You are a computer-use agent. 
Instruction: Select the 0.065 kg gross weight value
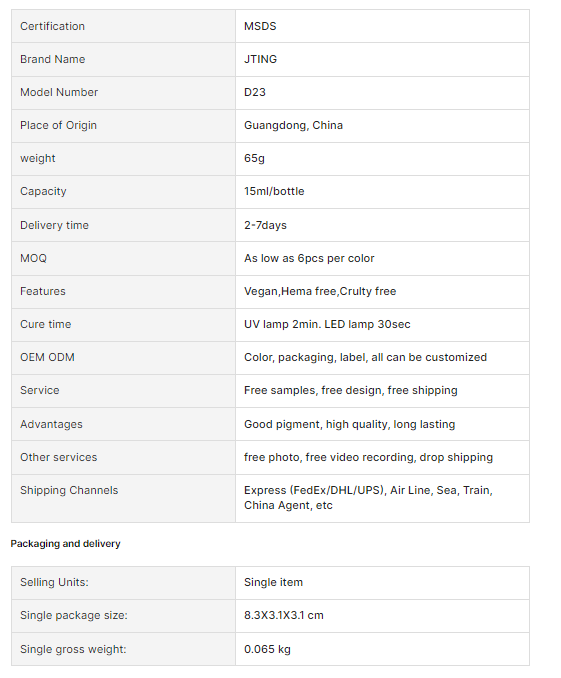pyautogui.click(x=267, y=649)
